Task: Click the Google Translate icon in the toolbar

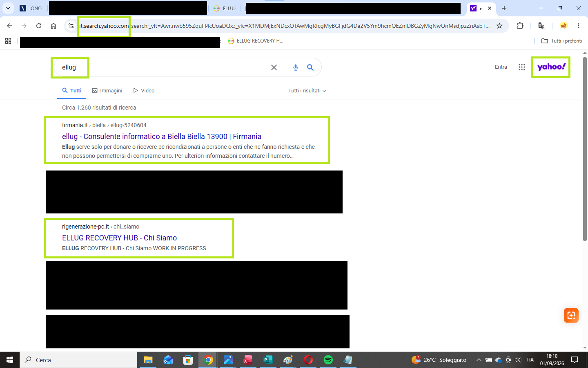Action: tap(542, 26)
